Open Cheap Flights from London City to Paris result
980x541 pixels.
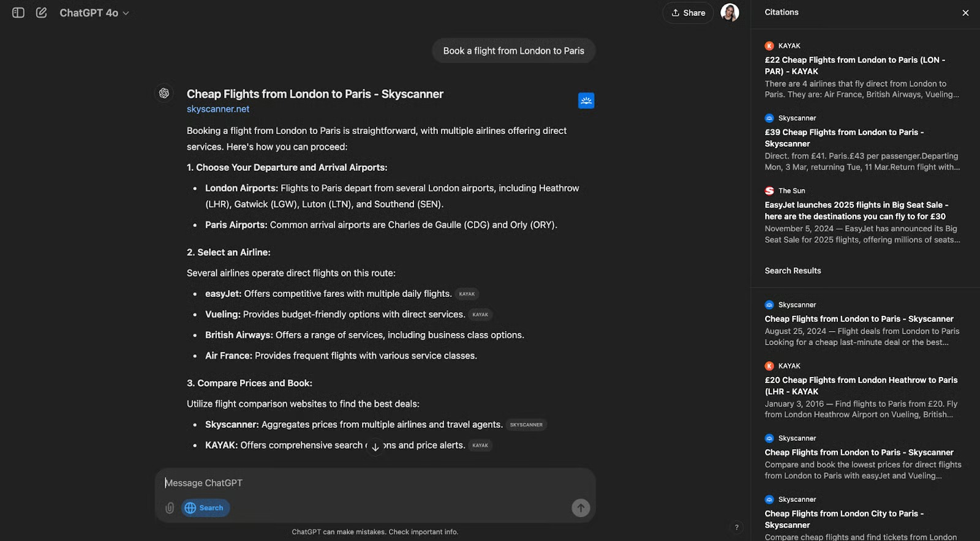point(843,519)
